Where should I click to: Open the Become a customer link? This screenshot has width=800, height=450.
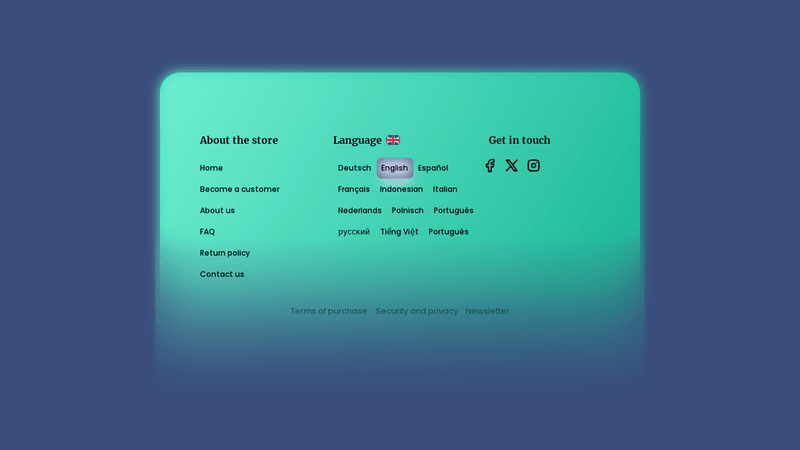tap(240, 189)
